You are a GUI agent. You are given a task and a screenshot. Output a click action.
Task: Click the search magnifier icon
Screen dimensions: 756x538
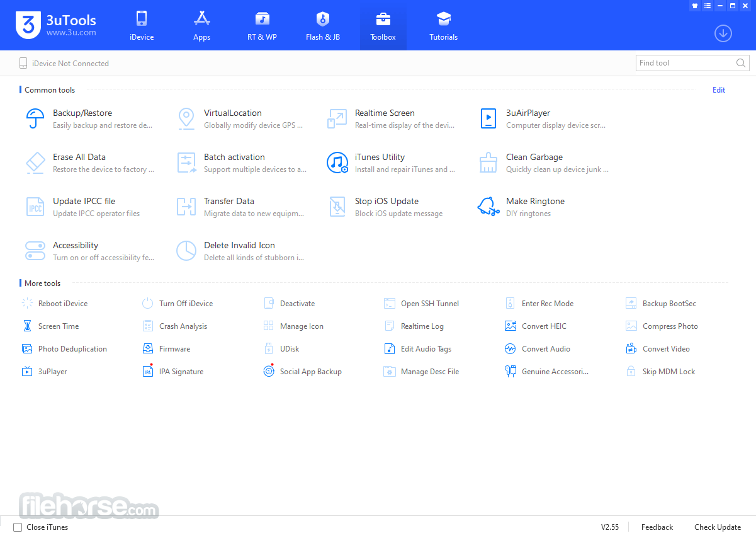point(742,63)
